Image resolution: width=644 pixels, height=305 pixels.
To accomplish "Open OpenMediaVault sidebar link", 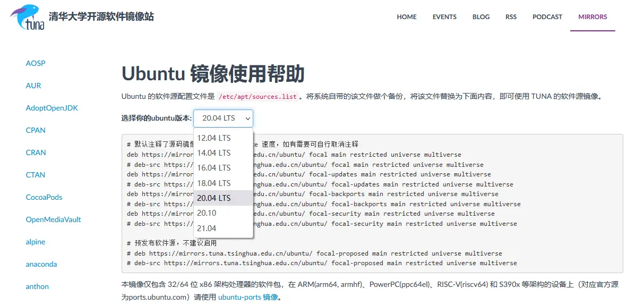I will coord(54,219).
